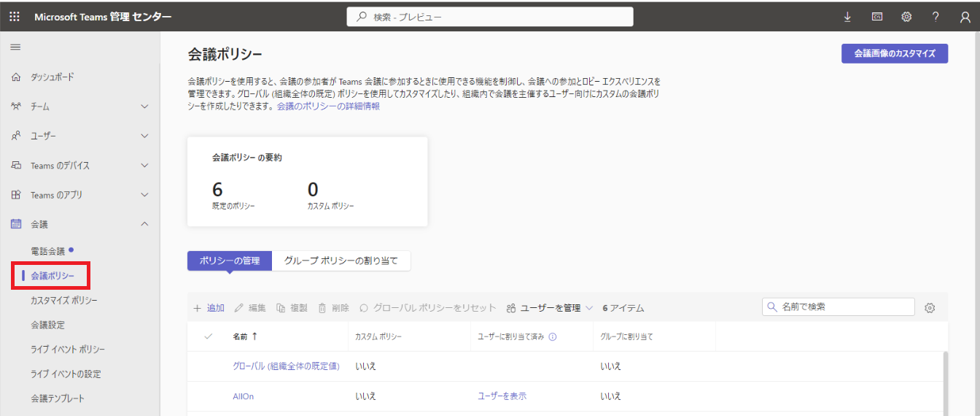This screenshot has height=416, width=980.
Task: Select ポリシーの管理 tab
Action: tap(230, 261)
